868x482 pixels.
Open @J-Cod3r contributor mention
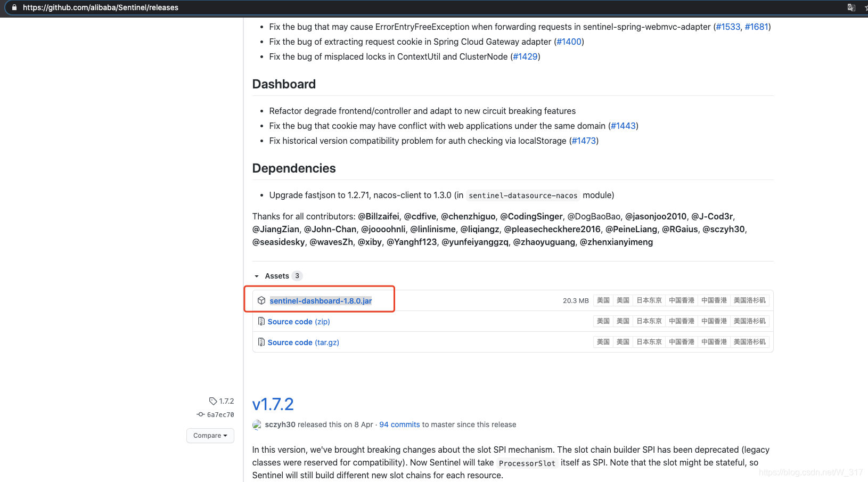coord(713,216)
